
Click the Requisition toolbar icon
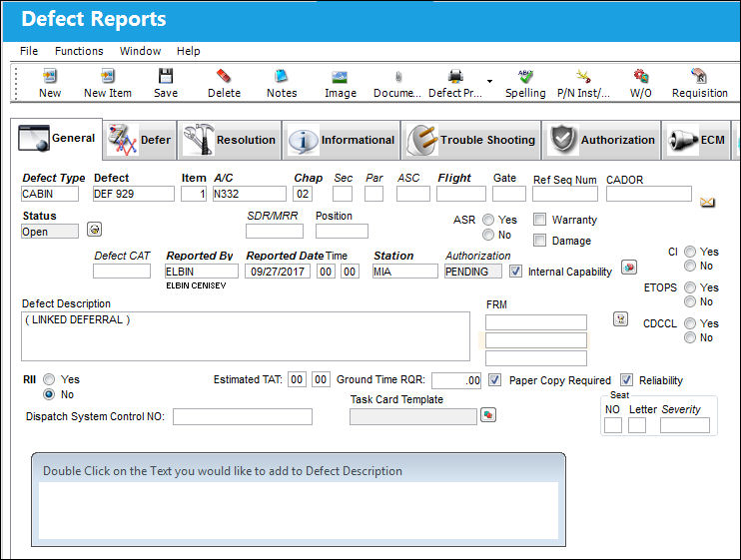pyautogui.click(x=699, y=76)
